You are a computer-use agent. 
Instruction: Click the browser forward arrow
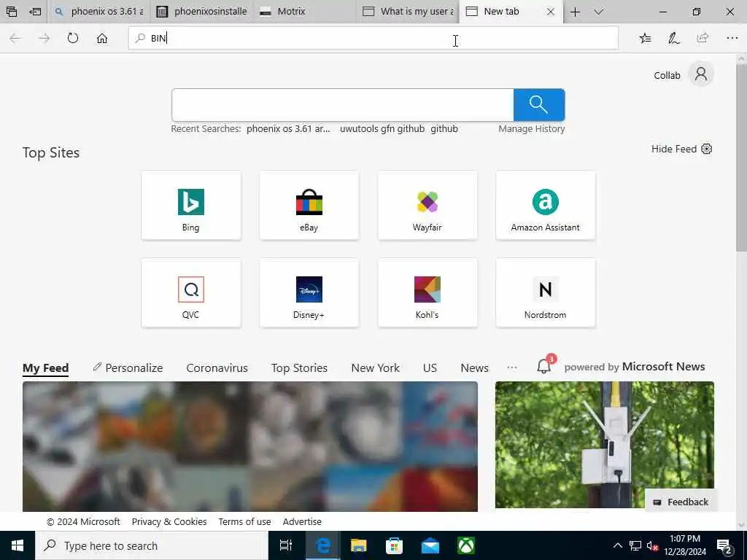click(x=44, y=38)
